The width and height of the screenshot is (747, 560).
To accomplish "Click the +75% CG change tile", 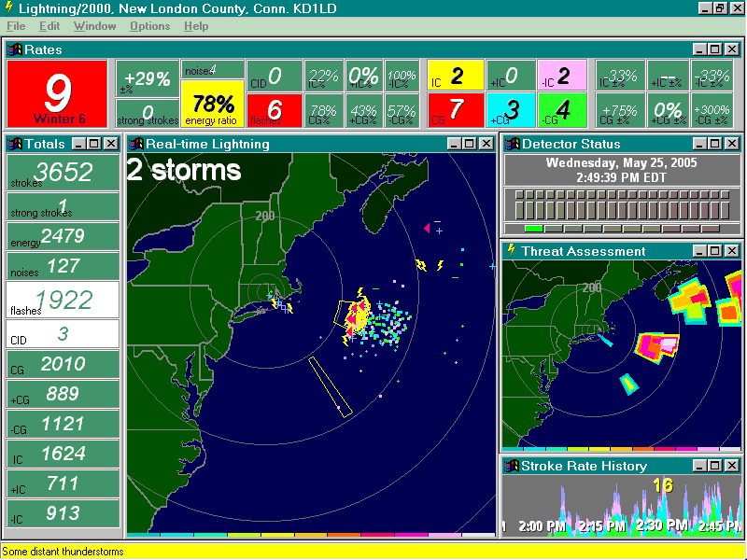I will pos(620,110).
